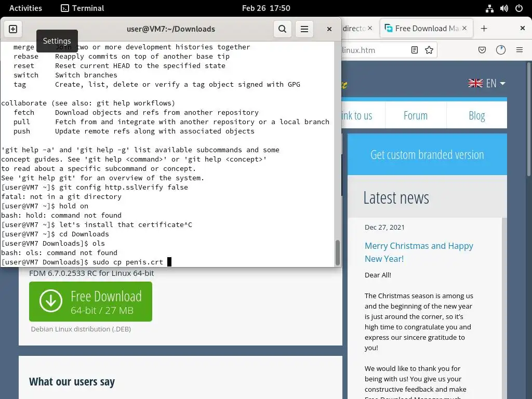Click the network status icon in top bar
This screenshot has width=532, height=399.
click(x=489, y=8)
